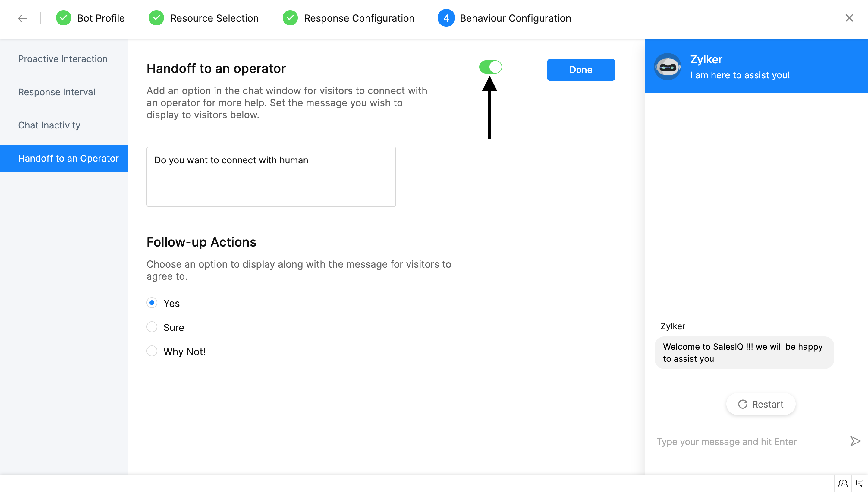Select the Sure follow-up option
Screen dimensions: 868x492
pyautogui.click(x=152, y=327)
